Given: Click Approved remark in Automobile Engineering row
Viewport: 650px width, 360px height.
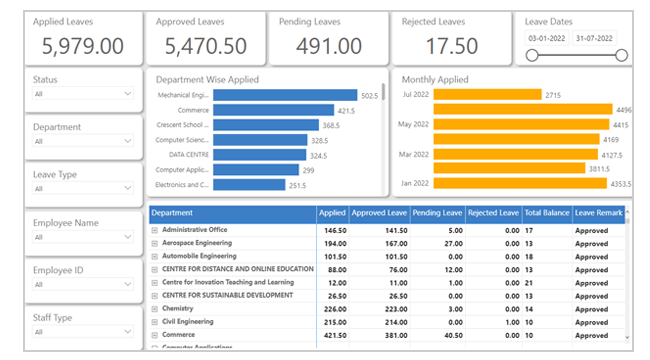Looking at the screenshot, I should [592, 257].
